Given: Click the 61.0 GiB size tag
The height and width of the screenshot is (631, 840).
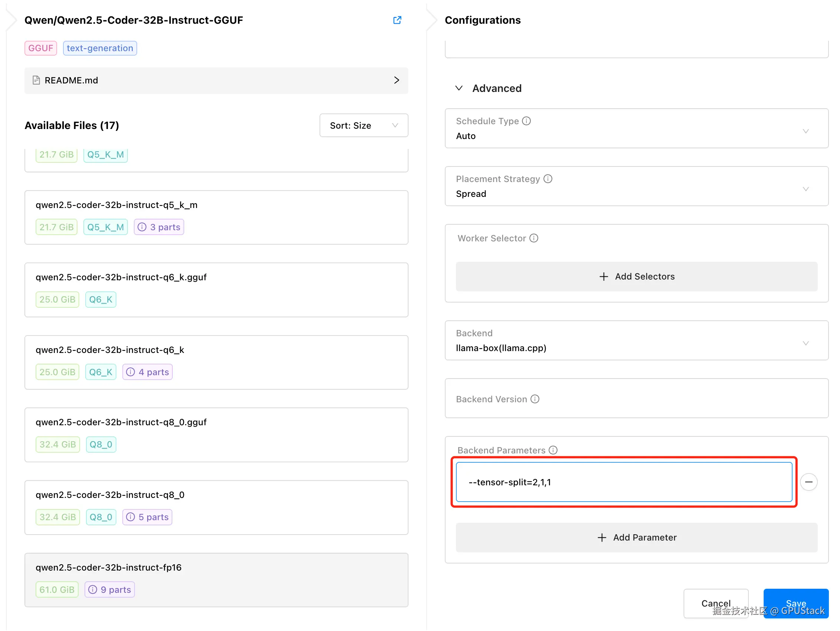Looking at the screenshot, I should pos(57,589).
